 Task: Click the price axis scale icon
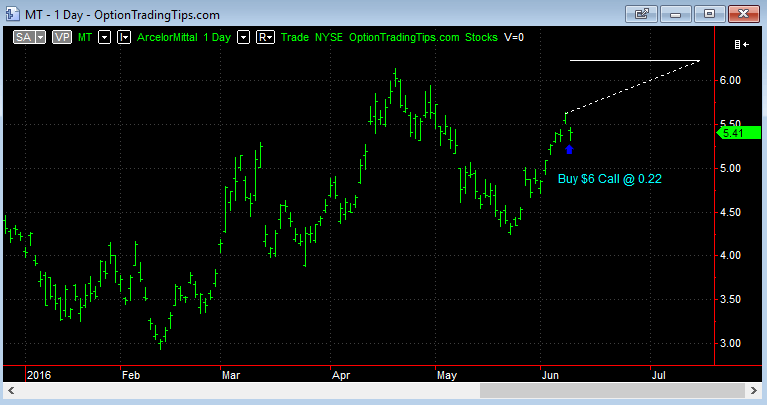(x=742, y=45)
